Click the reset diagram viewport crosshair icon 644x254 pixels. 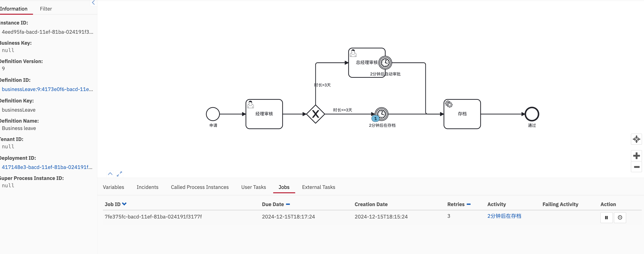(x=636, y=139)
